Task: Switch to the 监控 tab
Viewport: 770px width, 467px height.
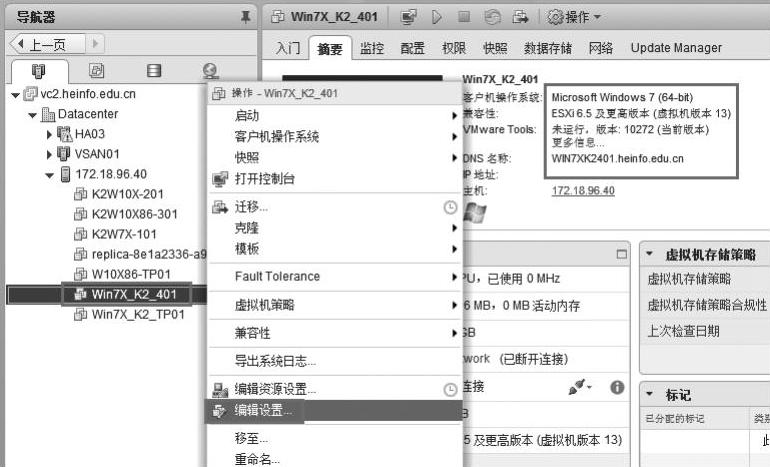Action: tap(372, 48)
